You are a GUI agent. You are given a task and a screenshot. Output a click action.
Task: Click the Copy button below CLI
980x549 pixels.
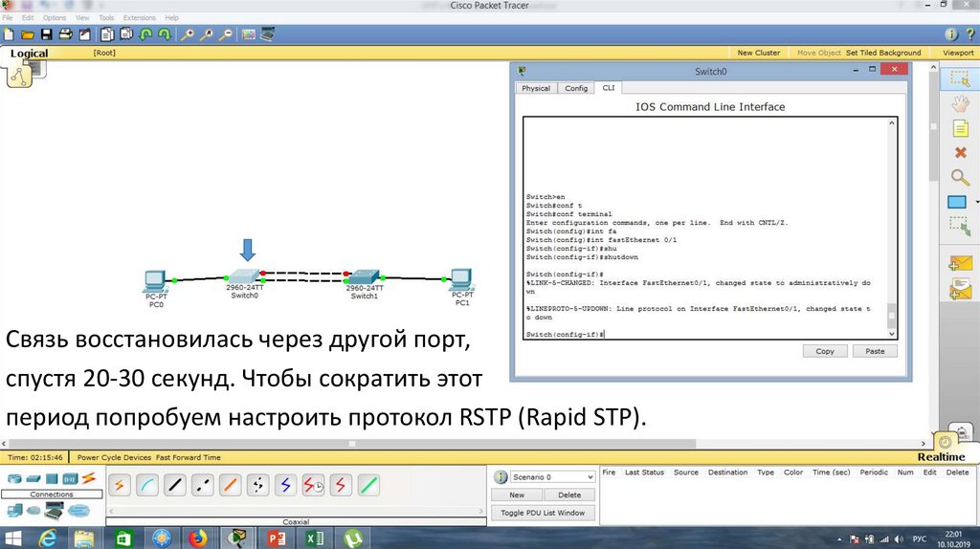pos(825,351)
